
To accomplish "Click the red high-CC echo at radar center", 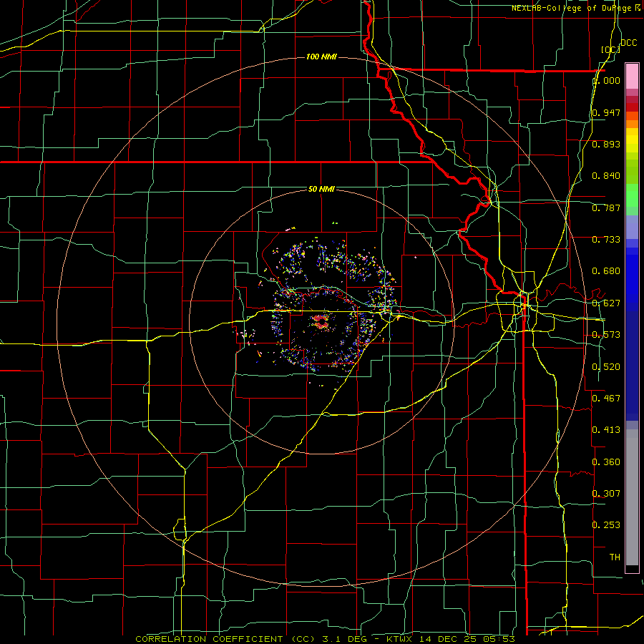I will pyautogui.click(x=321, y=321).
